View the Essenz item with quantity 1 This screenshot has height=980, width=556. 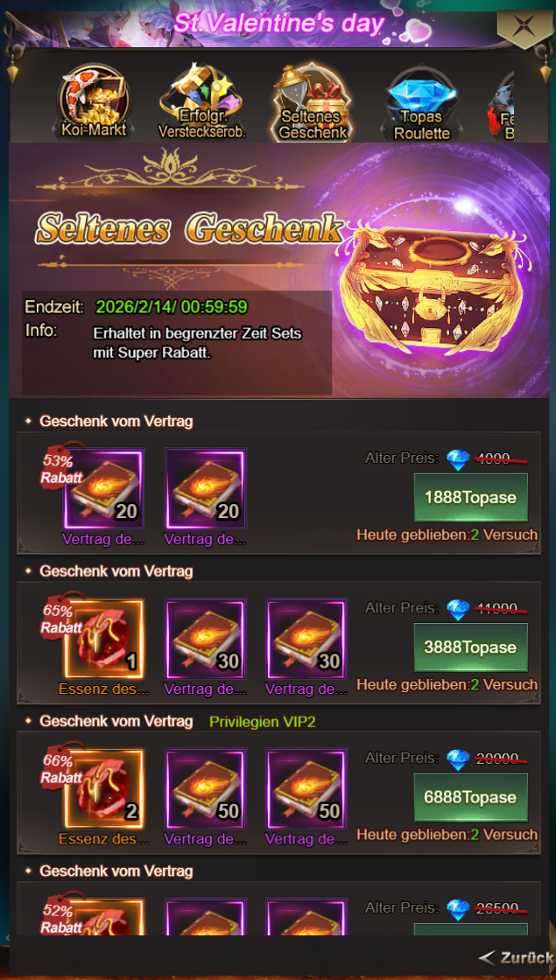(x=104, y=639)
